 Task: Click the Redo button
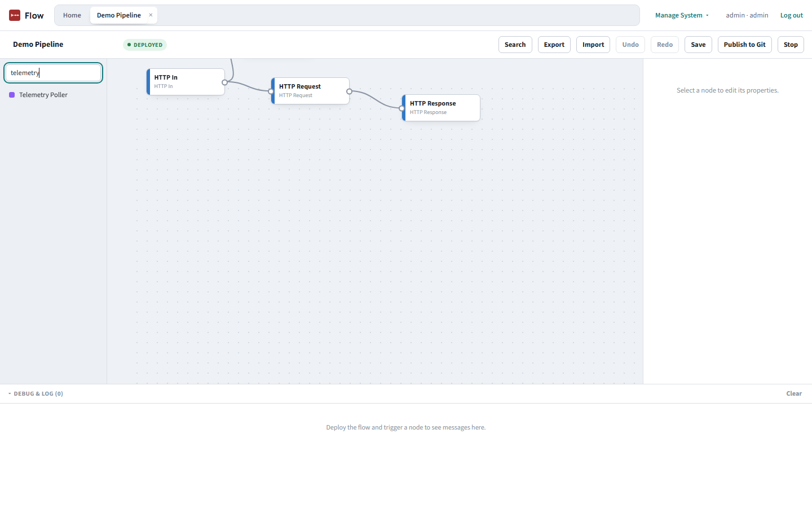(x=664, y=45)
